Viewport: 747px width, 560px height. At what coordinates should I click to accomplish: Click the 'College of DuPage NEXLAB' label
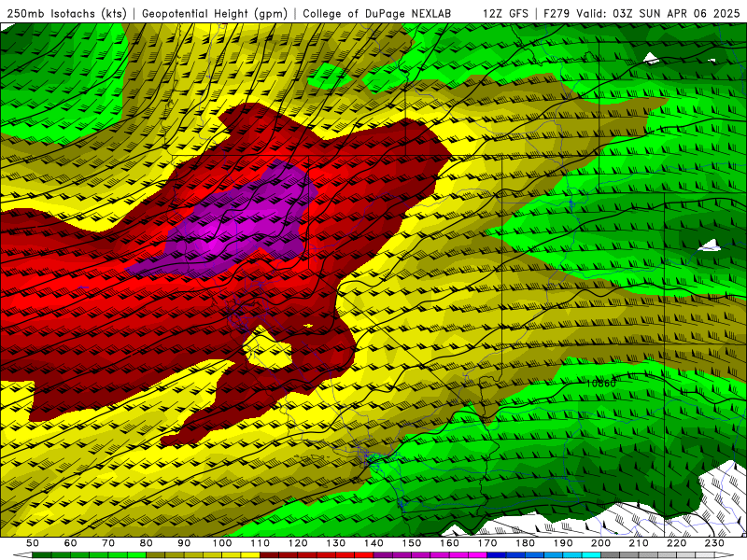(x=377, y=14)
